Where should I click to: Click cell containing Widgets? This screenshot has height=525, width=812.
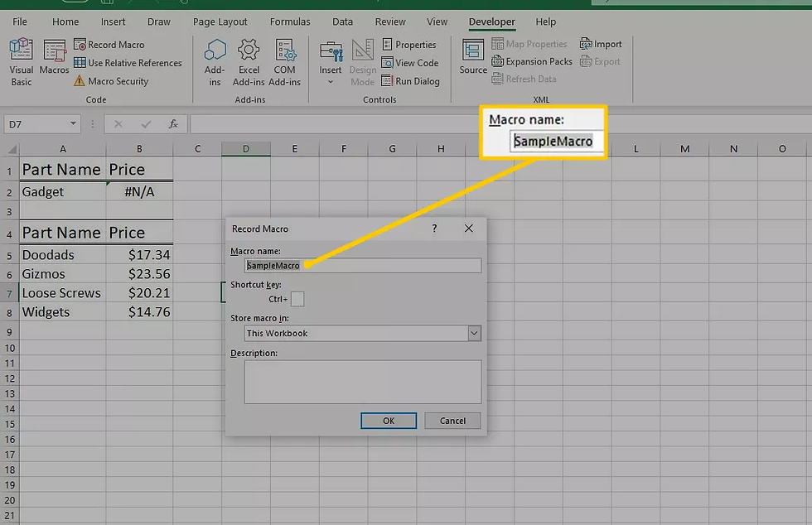point(63,313)
